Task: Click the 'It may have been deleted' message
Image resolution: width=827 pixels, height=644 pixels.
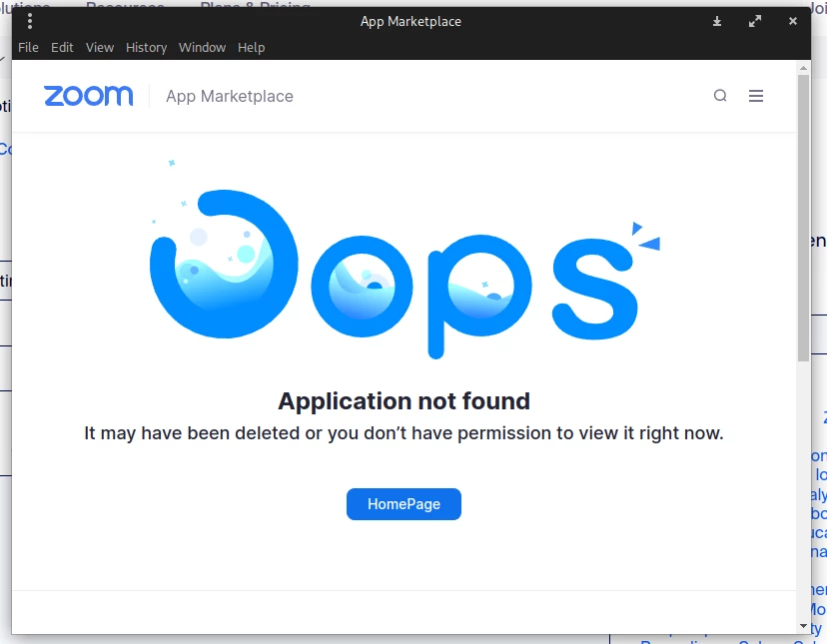Action: pos(404,433)
